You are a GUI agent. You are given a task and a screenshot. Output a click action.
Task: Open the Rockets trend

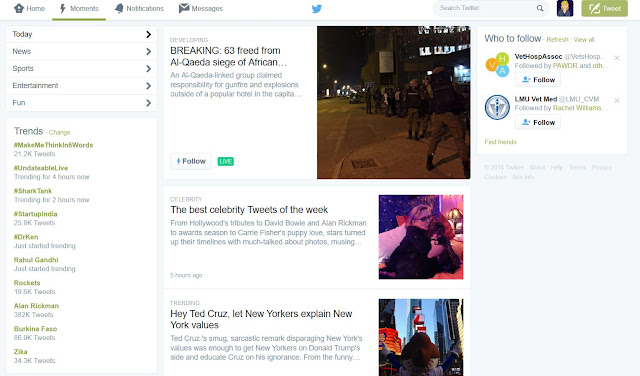27,283
